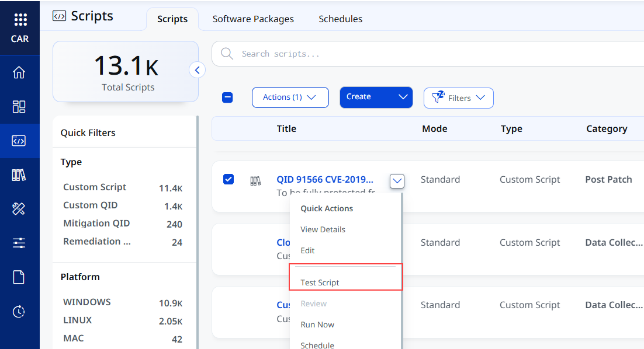Collapse the left panel with arrow button
The image size is (644, 349).
(x=197, y=70)
